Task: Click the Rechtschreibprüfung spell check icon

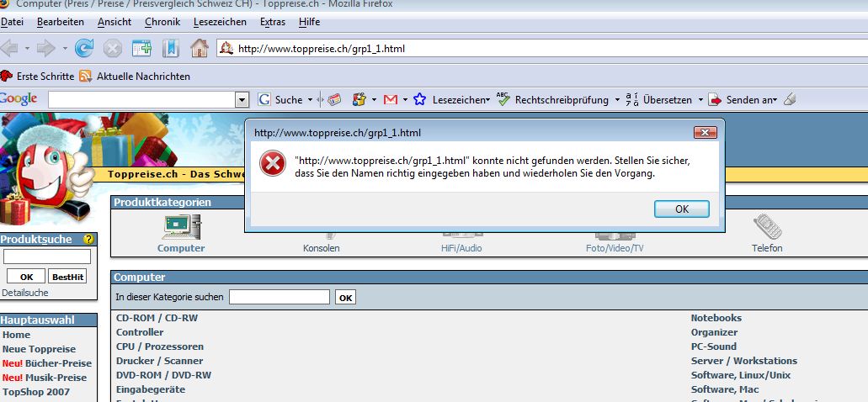Action: tap(503, 99)
